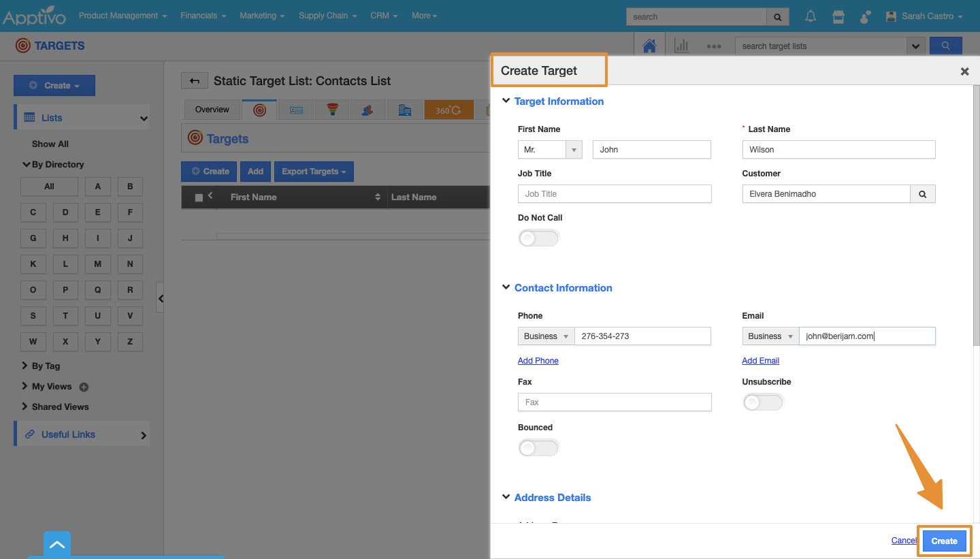Open the More menu
This screenshot has height=559, width=980.
tap(425, 16)
